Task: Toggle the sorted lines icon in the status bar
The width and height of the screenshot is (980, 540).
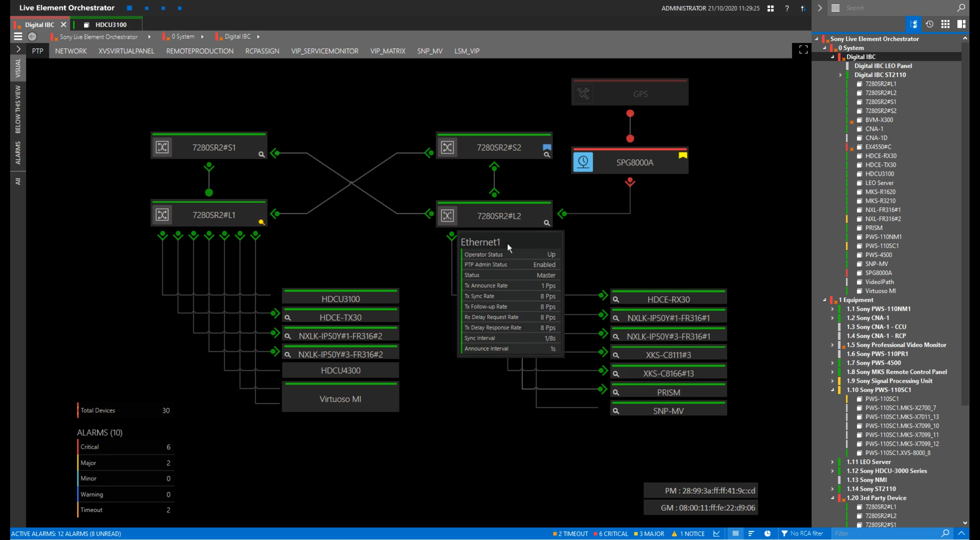Action: pyautogui.click(x=751, y=534)
